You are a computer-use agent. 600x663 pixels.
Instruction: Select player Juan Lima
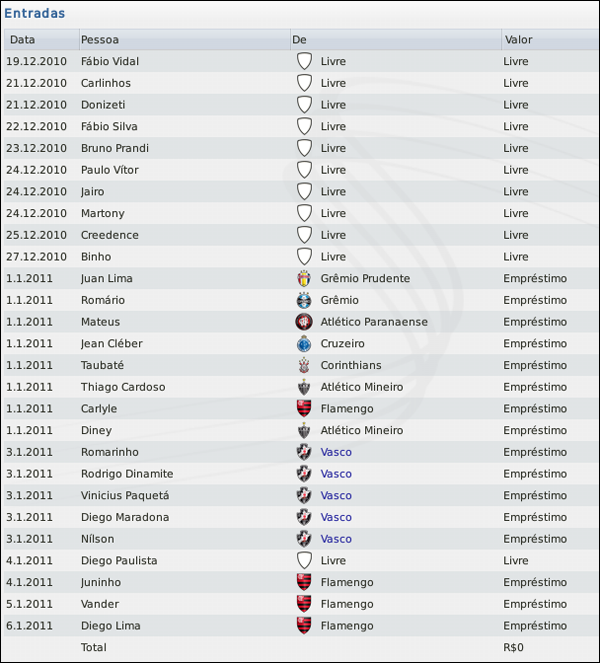coord(107,278)
